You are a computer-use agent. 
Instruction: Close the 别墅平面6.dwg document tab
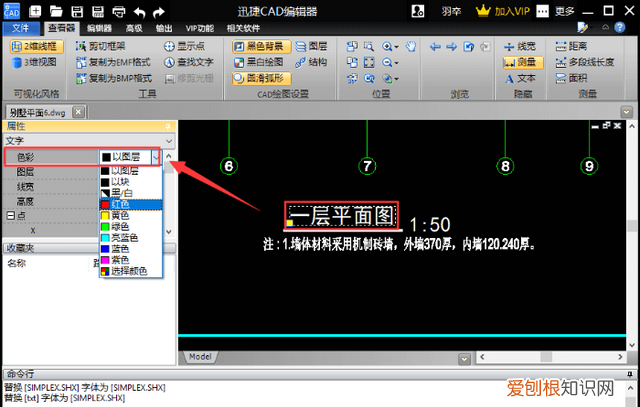click(78, 111)
